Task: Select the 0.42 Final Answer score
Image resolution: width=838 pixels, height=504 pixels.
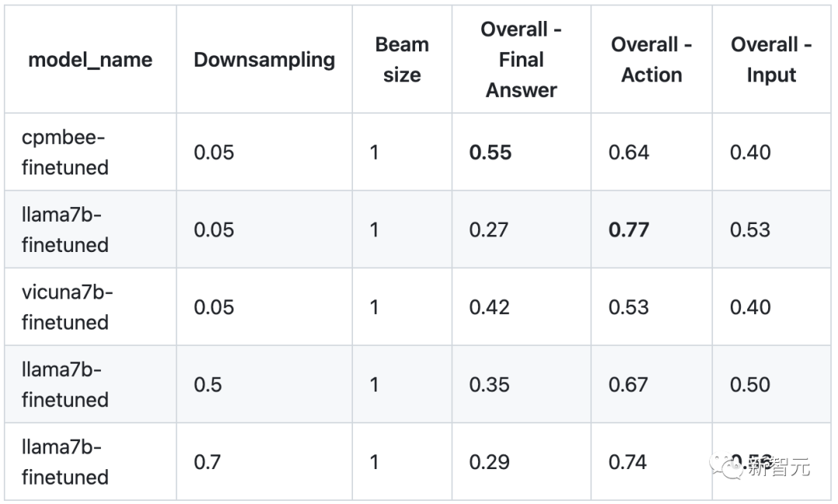Action: pyautogui.click(x=490, y=307)
